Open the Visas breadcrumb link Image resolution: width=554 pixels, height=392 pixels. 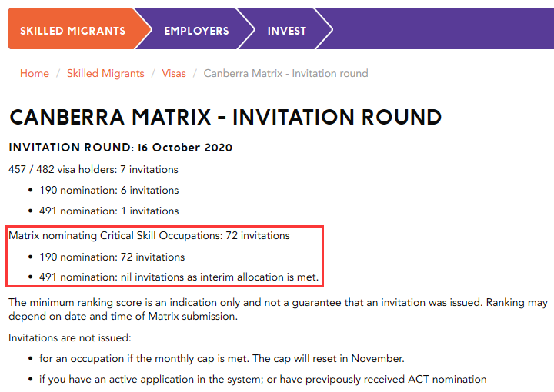[x=174, y=74]
